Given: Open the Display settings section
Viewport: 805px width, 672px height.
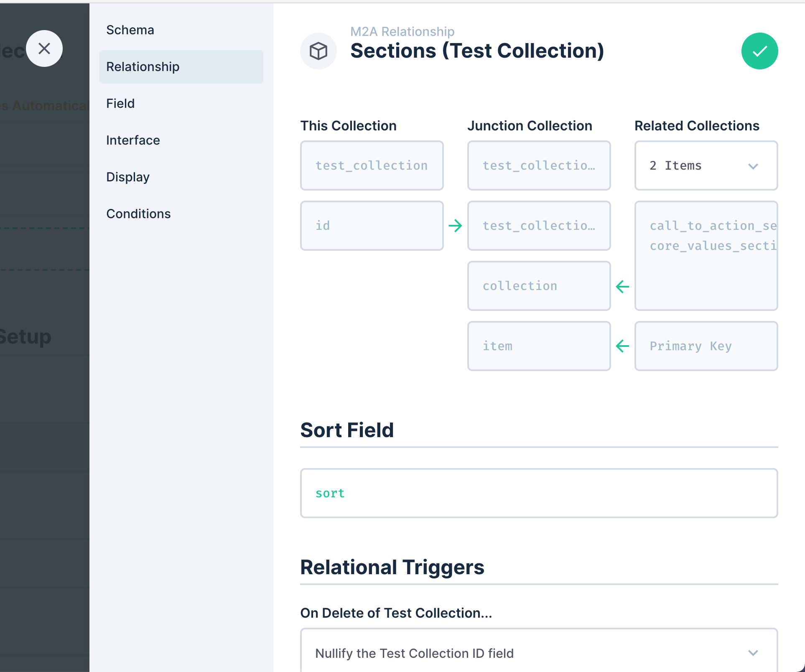Looking at the screenshot, I should [128, 177].
